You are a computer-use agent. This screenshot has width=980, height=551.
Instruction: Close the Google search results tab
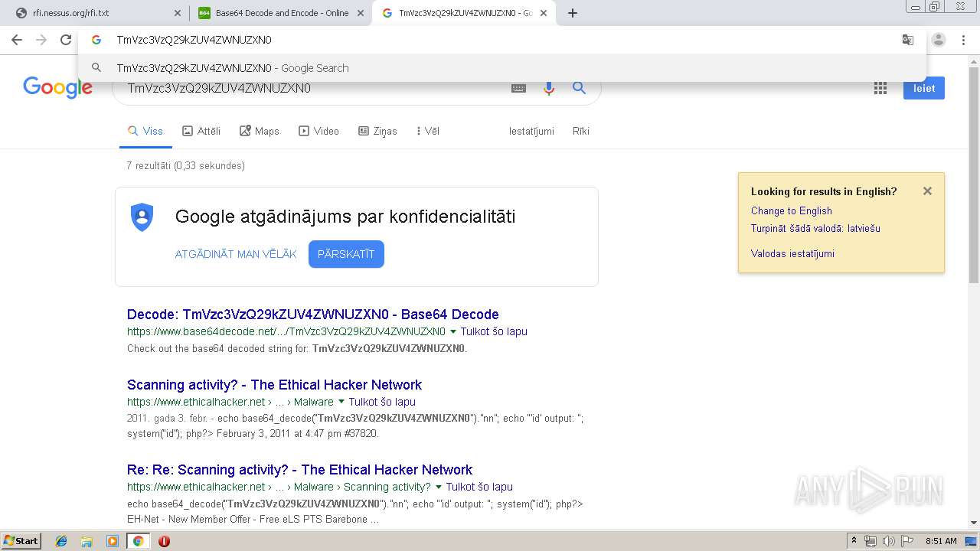pos(544,13)
